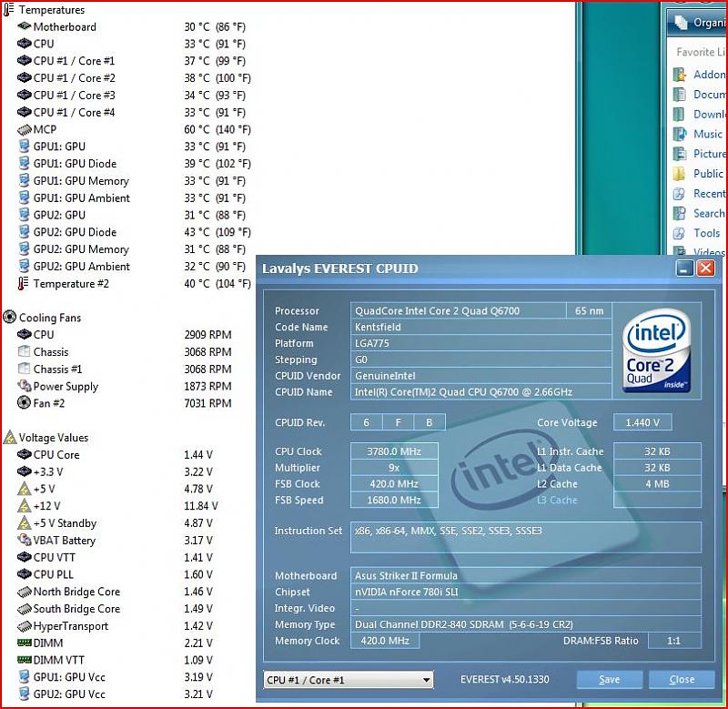Minimize the Lavalys EVEREST CPUID window
The height and width of the screenshot is (709, 728).
tap(684, 268)
